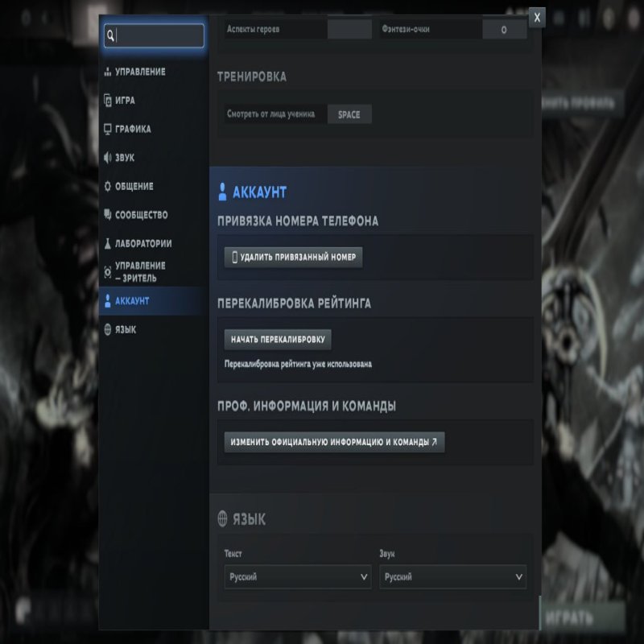644x644 pixels.
Task: Open Управление – Зритель settings section
Action: coord(140,272)
